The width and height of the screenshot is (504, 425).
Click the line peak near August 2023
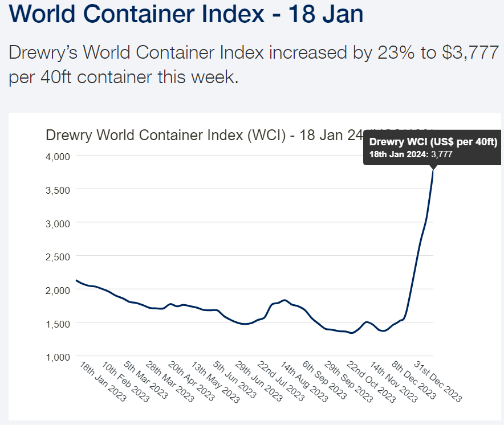(x=284, y=300)
